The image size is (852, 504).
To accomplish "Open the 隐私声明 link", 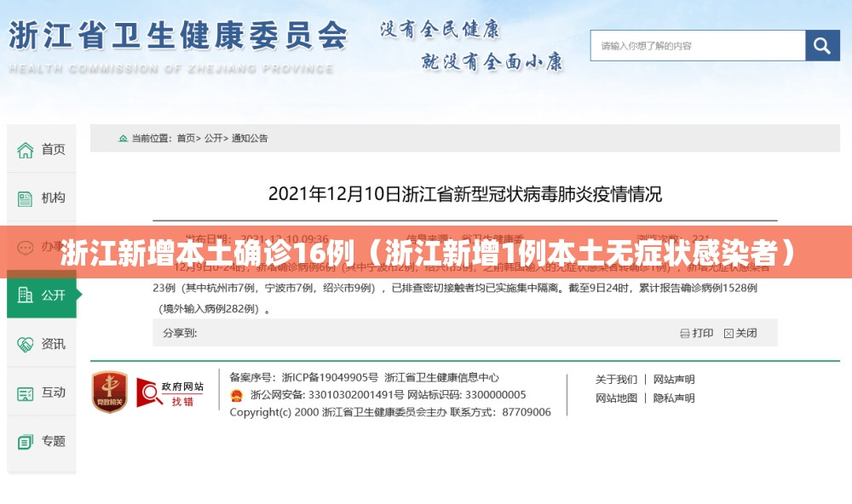I will click(674, 398).
